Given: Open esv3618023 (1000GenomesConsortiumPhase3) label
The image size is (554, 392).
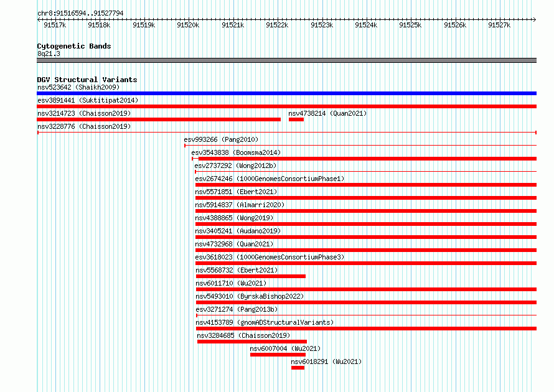Looking at the screenshot, I should (270, 257).
